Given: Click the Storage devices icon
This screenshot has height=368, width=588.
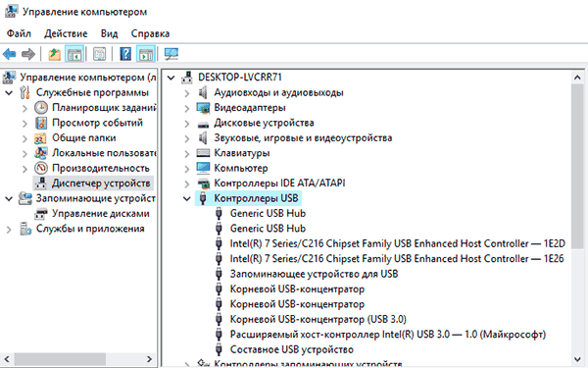Looking at the screenshot, I should (25, 198).
